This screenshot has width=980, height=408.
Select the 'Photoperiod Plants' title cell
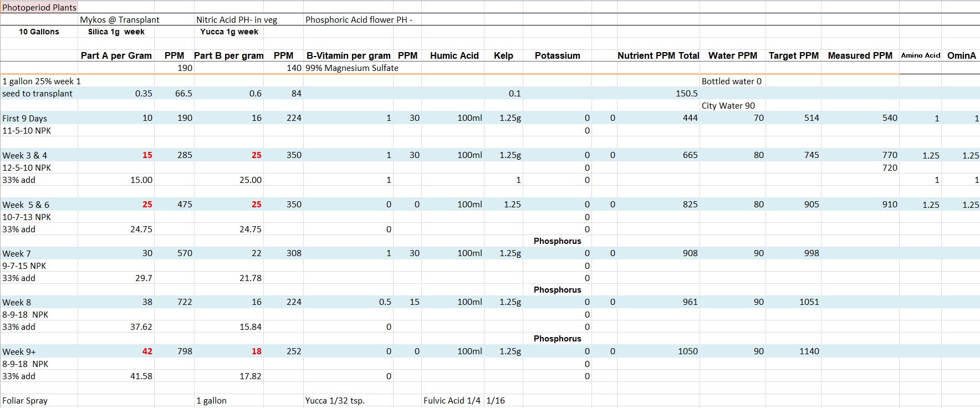(x=39, y=7)
